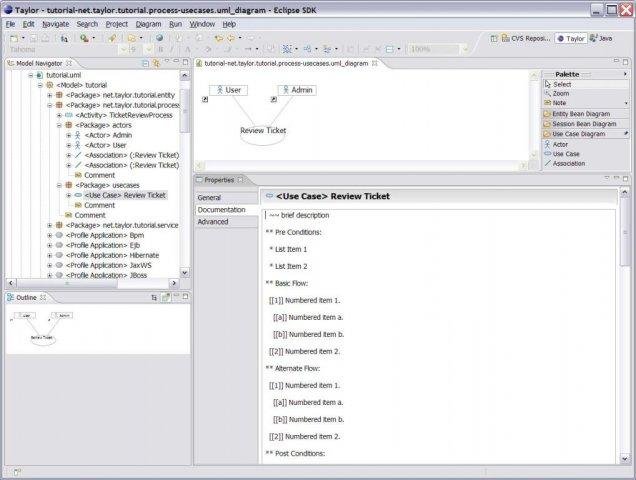Toggle the Outline tree view button
This screenshot has height=480, width=636.
pos(154,297)
